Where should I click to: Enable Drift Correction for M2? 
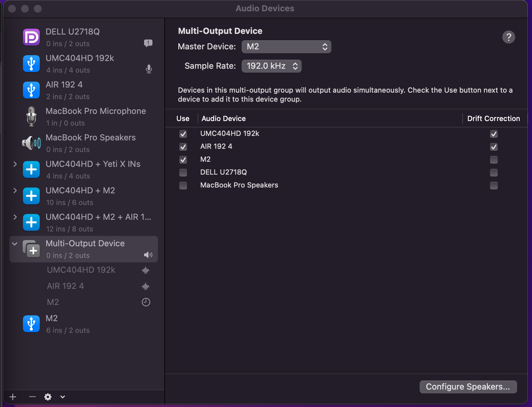click(x=494, y=160)
